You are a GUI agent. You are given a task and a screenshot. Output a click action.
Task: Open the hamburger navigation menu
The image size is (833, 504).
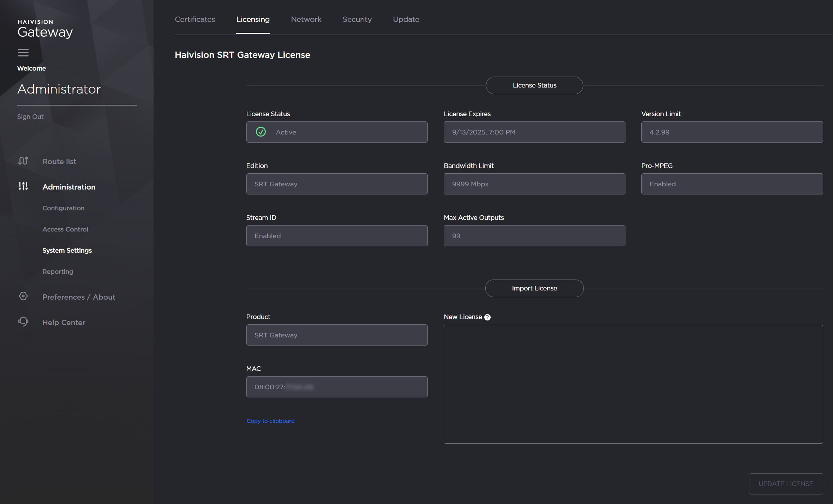click(x=23, y=52)
